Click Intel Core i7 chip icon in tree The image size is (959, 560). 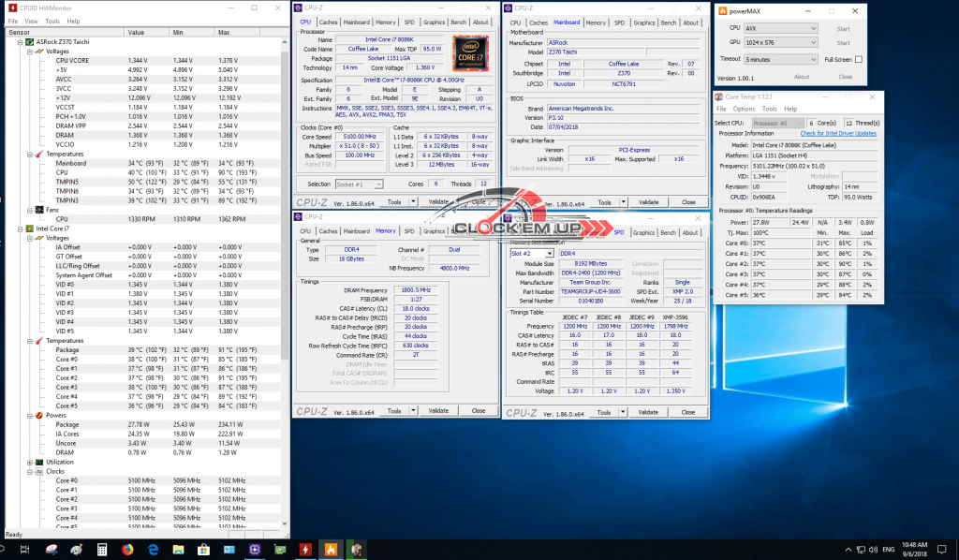(x=29, y=228)
